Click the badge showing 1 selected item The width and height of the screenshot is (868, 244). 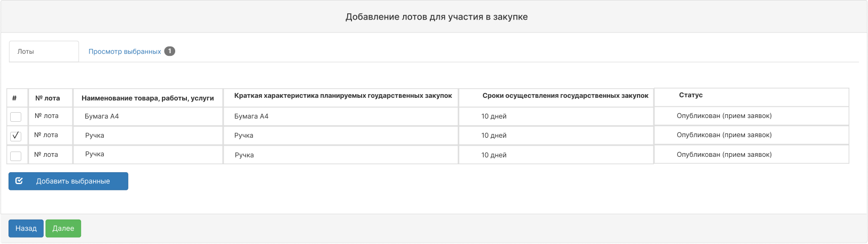coord(169,51)
